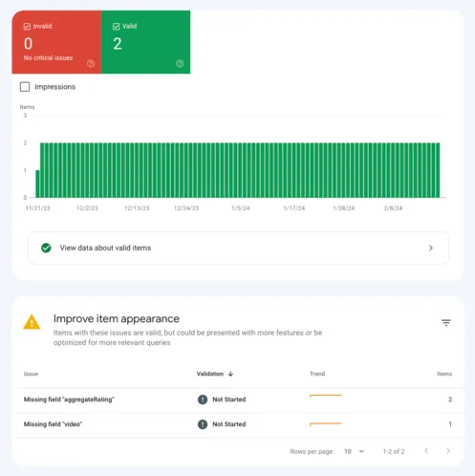Click No critical issues text on Invalid card

(48, 58)
